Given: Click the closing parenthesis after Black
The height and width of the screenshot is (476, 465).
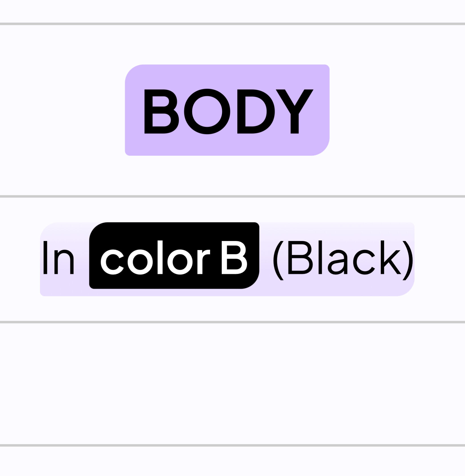Looking at the screenshot, I should pos(408,260).
